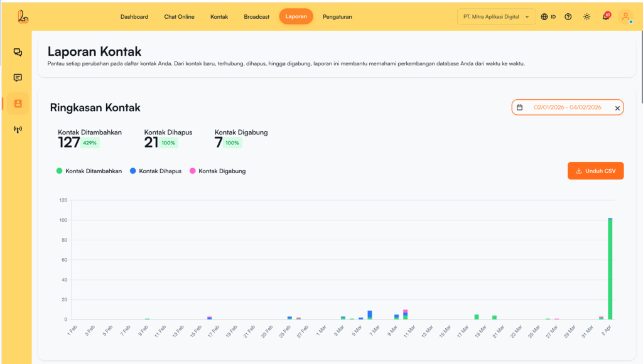Open the date range picker field

tap(567, 107)
